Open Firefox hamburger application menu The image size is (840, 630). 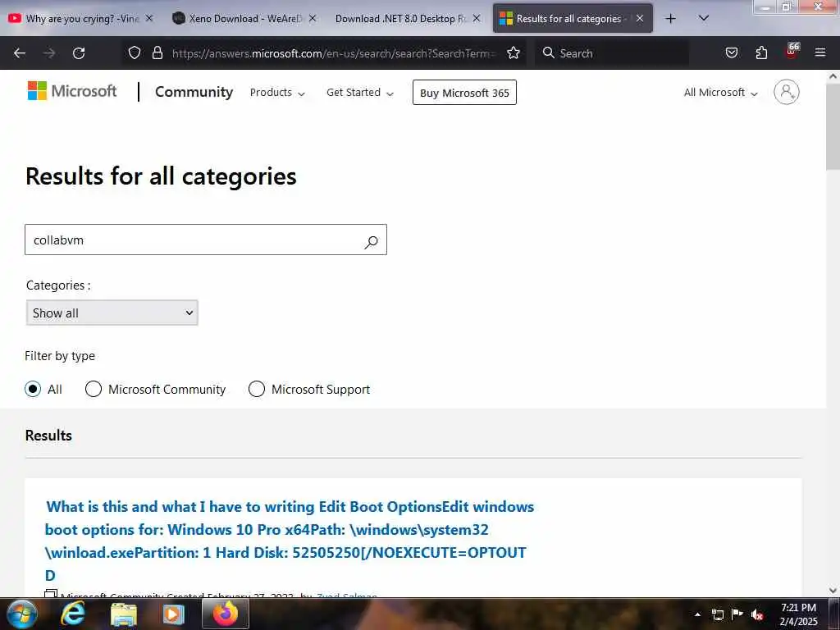[820, 52]
